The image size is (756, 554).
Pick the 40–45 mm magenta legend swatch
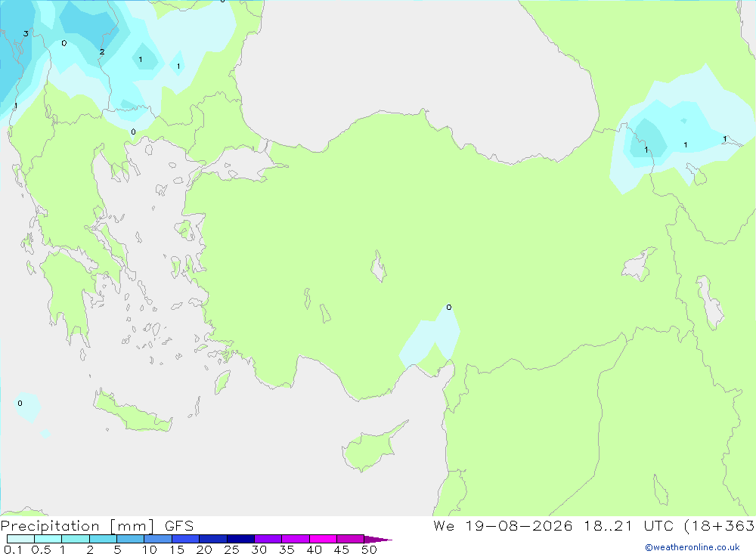[x=323, y=539]
